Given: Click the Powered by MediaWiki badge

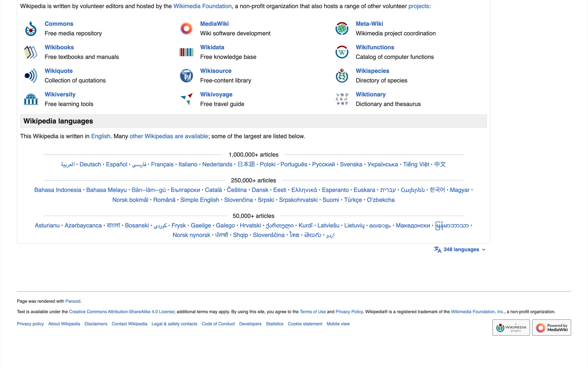Looking at the screenshot, I should point(551,328).
